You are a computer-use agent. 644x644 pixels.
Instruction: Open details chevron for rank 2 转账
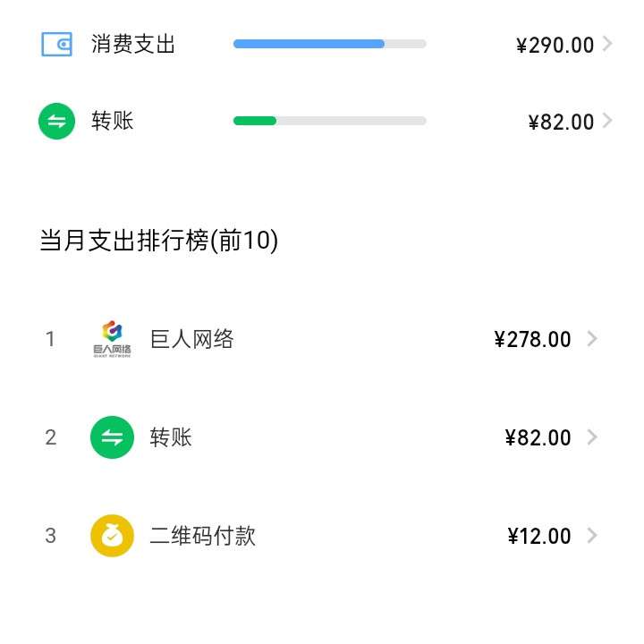[x=591, y=437]
